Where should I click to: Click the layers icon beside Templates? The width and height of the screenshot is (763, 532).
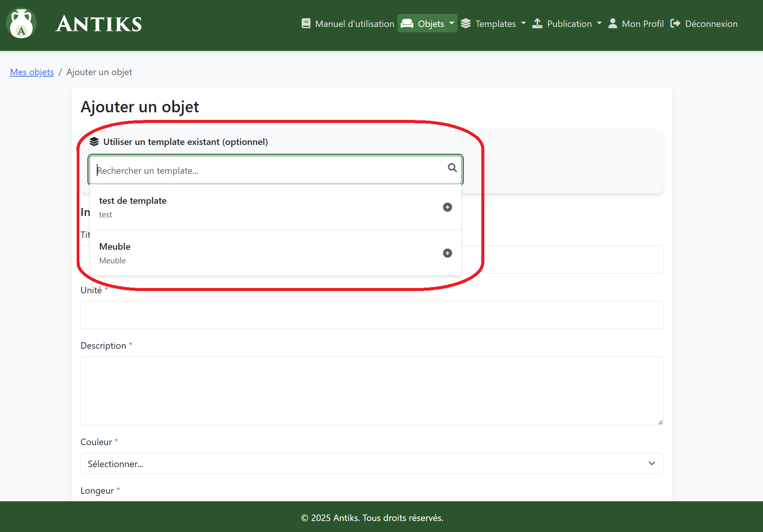(x=466, y=24)
